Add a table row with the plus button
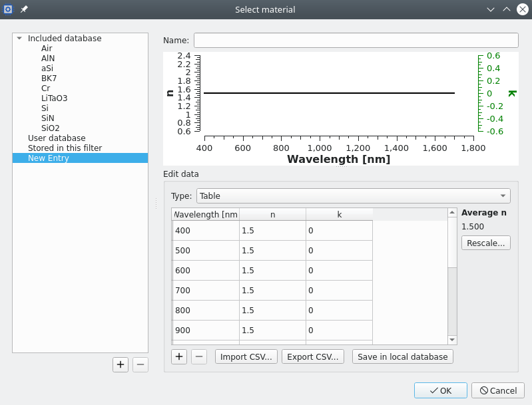Screen dimensions: 532x405 pos(179,356)
